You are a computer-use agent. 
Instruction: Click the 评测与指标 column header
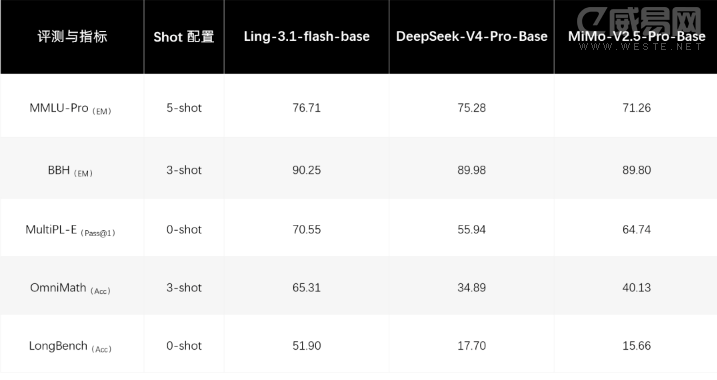(x=72, y=37)
